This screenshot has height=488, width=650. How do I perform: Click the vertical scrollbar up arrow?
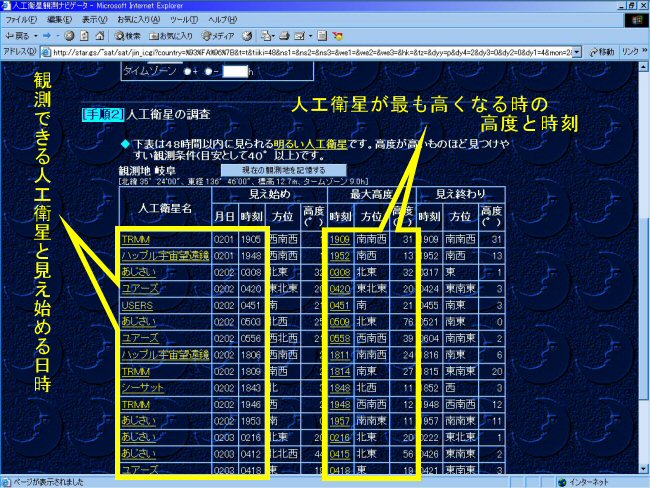click(x=643, y=67)
